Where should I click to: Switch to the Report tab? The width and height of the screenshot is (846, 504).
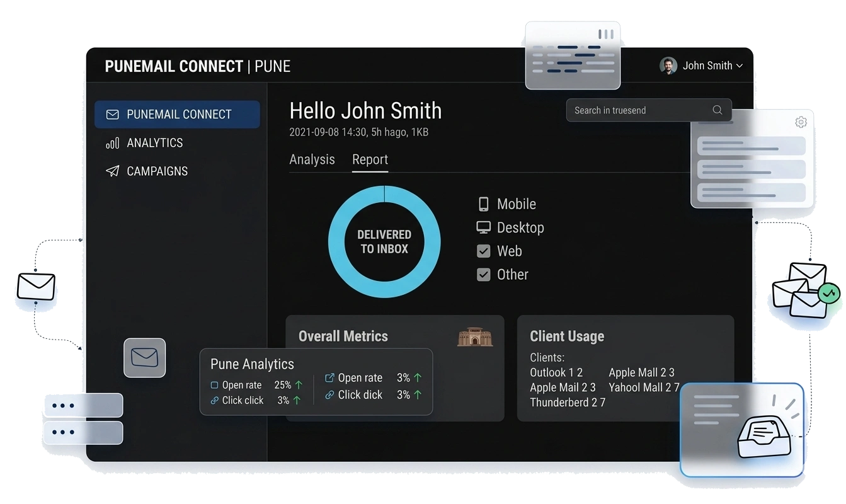coord(370,159)
